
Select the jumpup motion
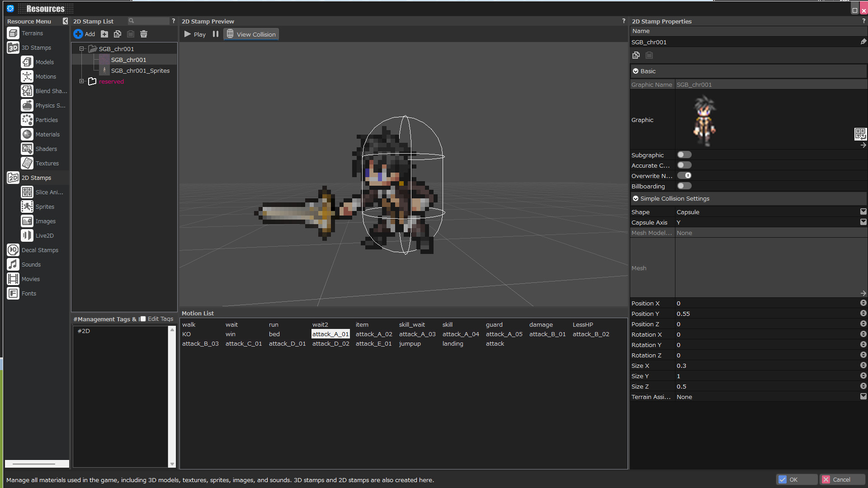coord(410,344)
